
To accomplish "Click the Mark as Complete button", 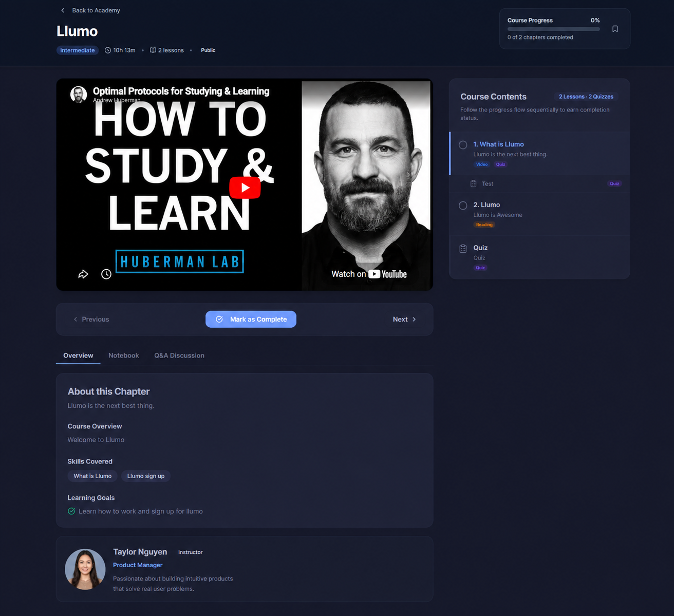I will click(x=251, y=319).
